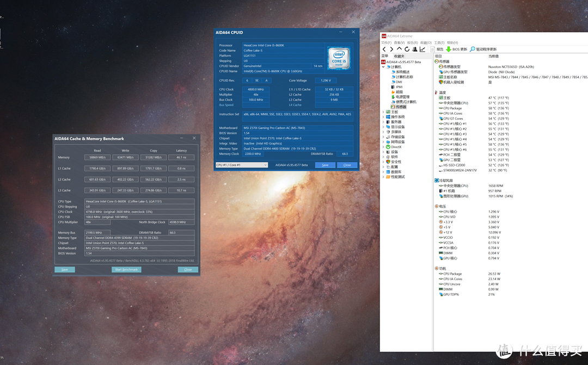
Task: Open the 收藏(O) menu
Action: [x=426, y=43]
